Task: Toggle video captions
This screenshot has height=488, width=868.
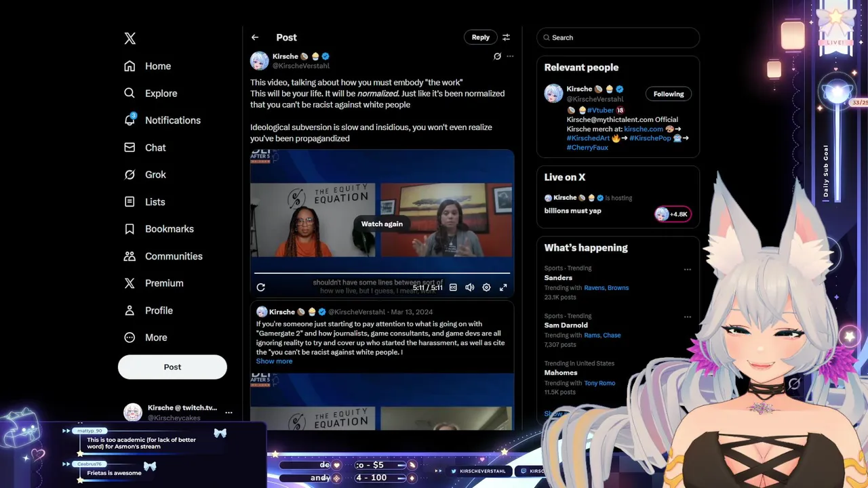Action: (x=453, y=287)
